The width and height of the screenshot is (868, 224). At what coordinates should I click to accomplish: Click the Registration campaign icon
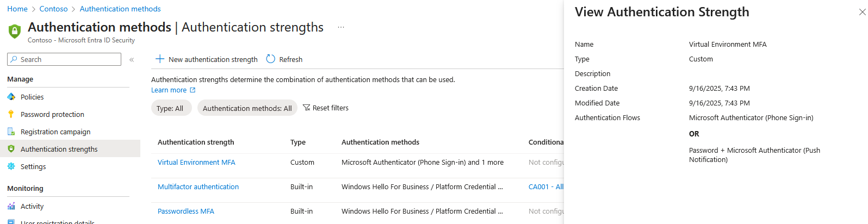[11, 132]
